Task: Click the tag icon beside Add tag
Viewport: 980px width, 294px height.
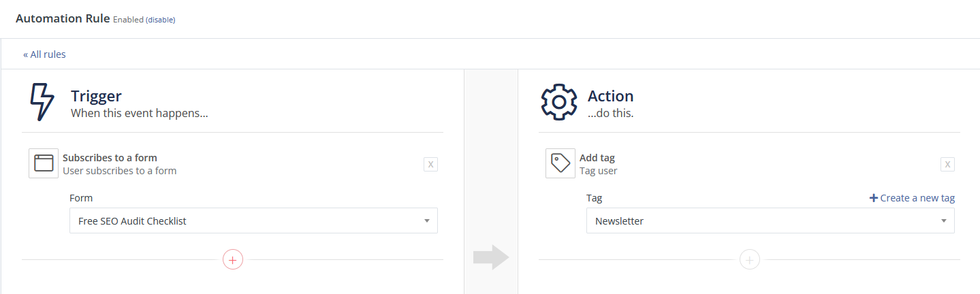Action: coord(560,163)
